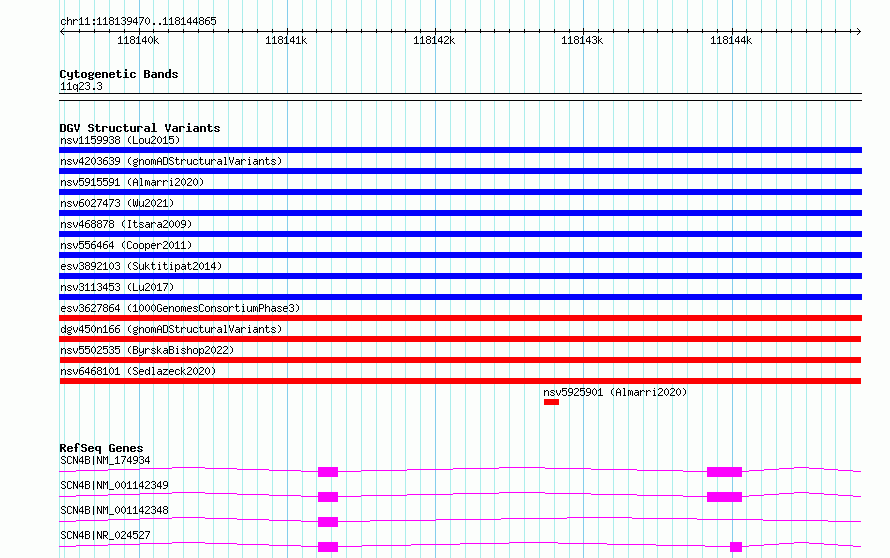Open variant nsv3113453 (Lu2017)

click(117, 287)
